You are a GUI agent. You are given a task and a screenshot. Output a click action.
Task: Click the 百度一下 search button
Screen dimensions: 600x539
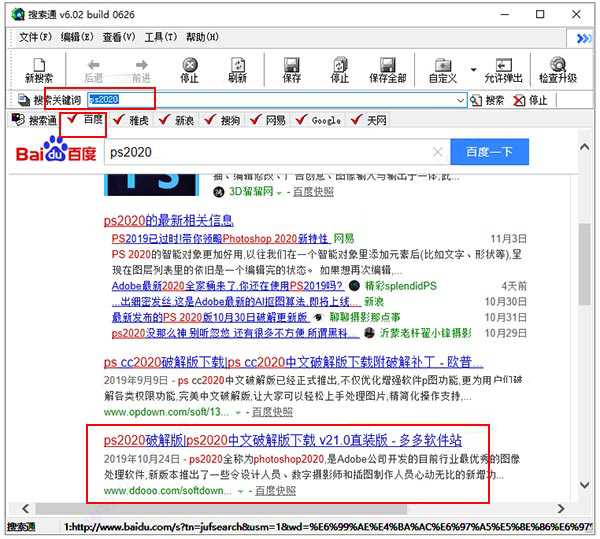click(x=489, y=152)
